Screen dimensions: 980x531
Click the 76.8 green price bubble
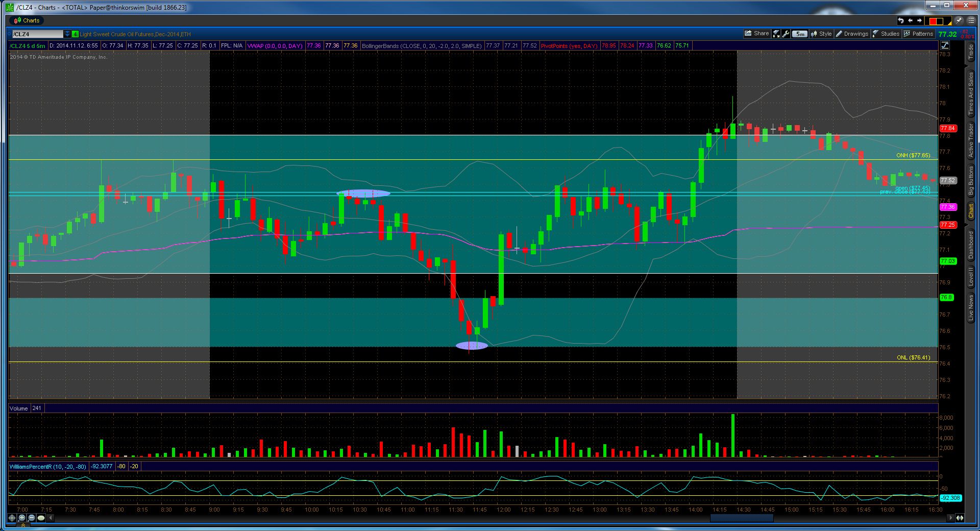click(x=946, y=297)
